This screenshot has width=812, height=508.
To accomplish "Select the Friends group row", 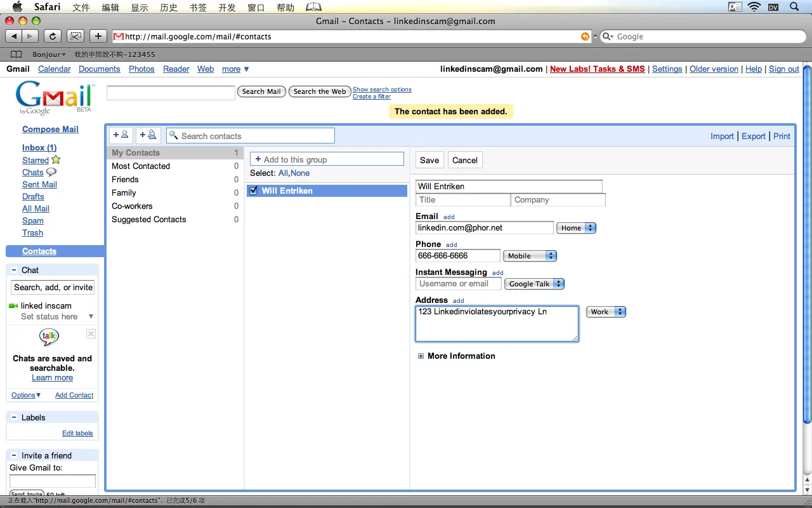I will (175, 179).
